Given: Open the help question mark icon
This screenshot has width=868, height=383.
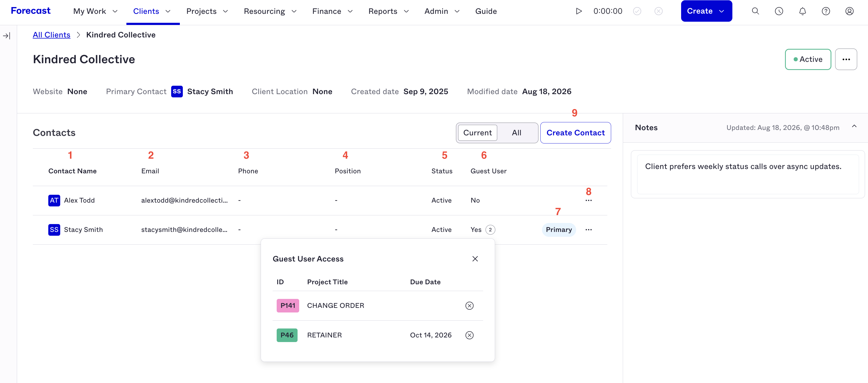Looking at the screenshot, I should pyautogui.click(x=826, y=11).
